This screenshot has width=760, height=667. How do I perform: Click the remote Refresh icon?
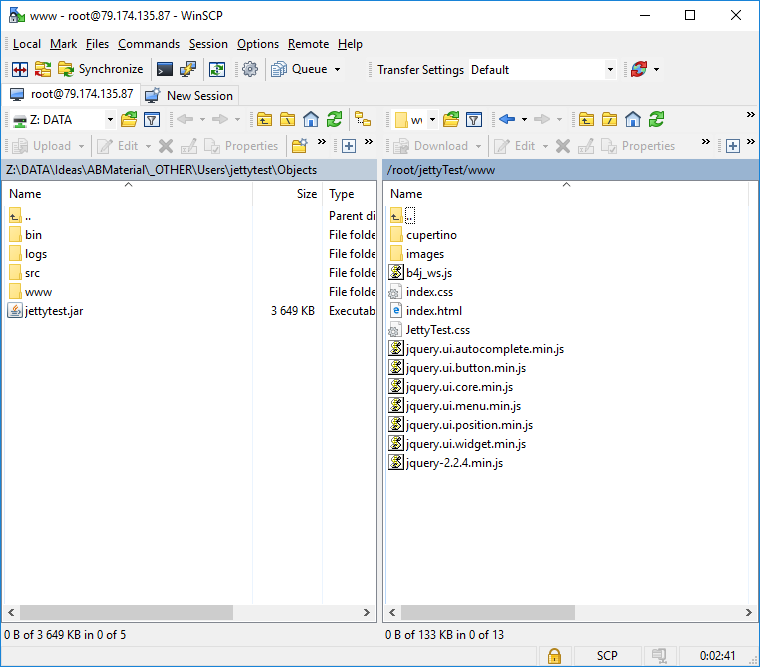tap(656, 119)
